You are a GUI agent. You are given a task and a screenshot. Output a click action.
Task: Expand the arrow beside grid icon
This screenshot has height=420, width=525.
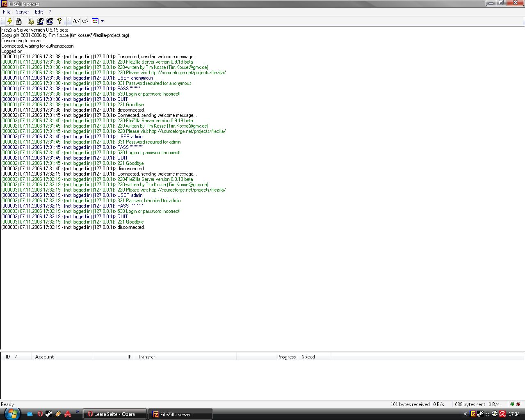click(102, 21)
